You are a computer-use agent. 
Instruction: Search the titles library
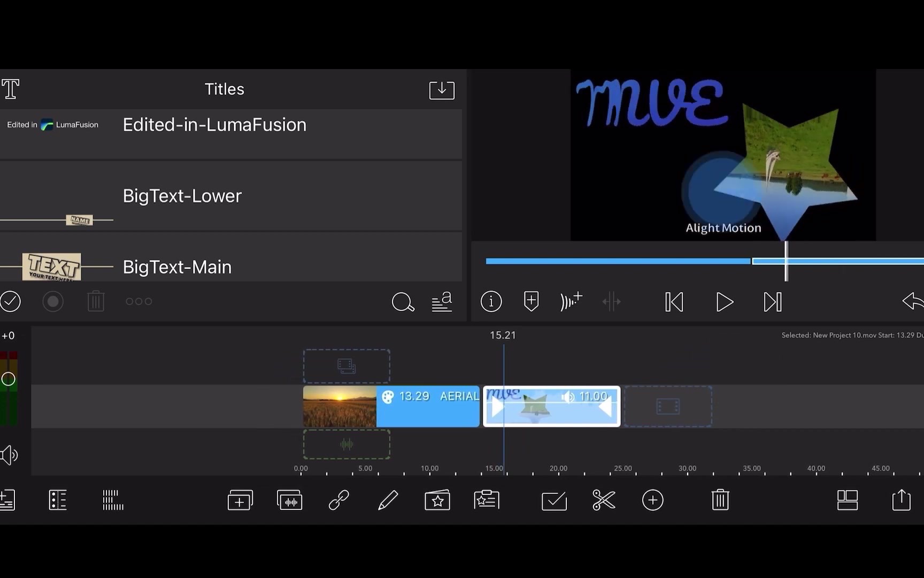(403, 302)
